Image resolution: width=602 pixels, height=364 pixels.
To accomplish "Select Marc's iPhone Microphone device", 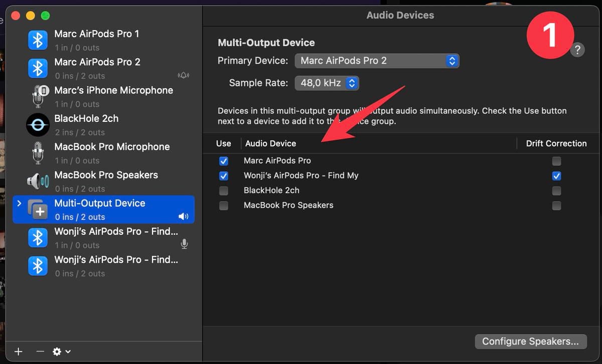I will (103, 97).
